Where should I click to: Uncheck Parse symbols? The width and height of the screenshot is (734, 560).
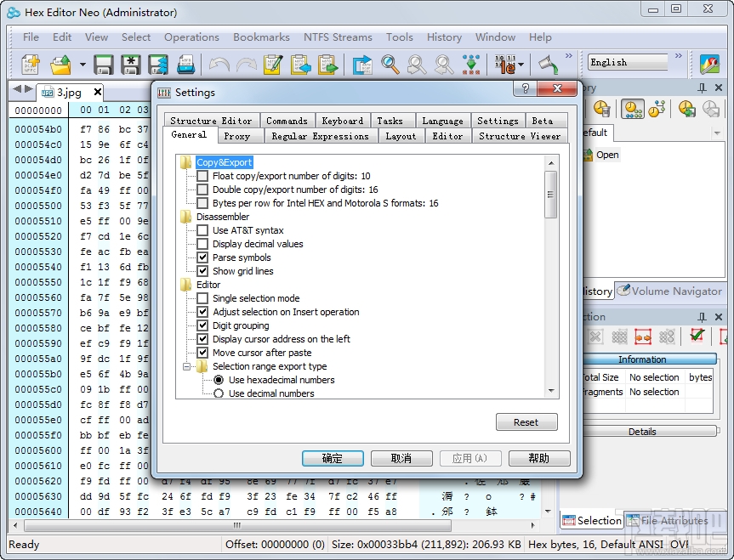[202, 257]
